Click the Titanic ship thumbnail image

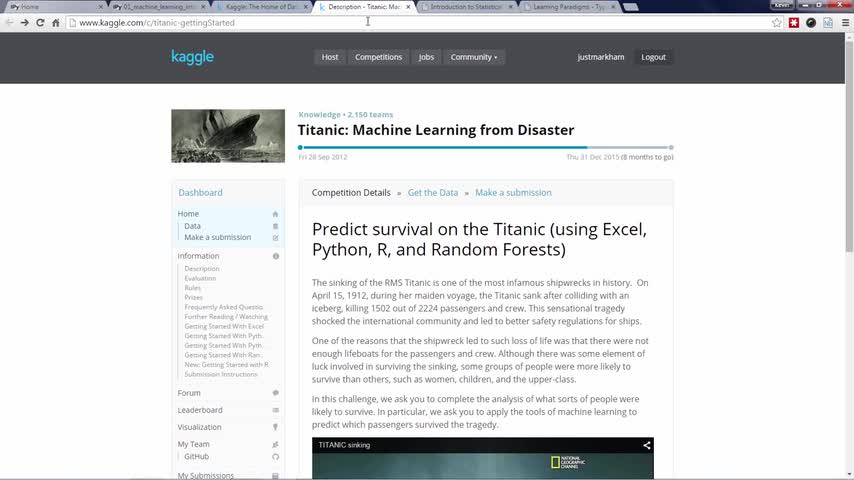(228, 136)
